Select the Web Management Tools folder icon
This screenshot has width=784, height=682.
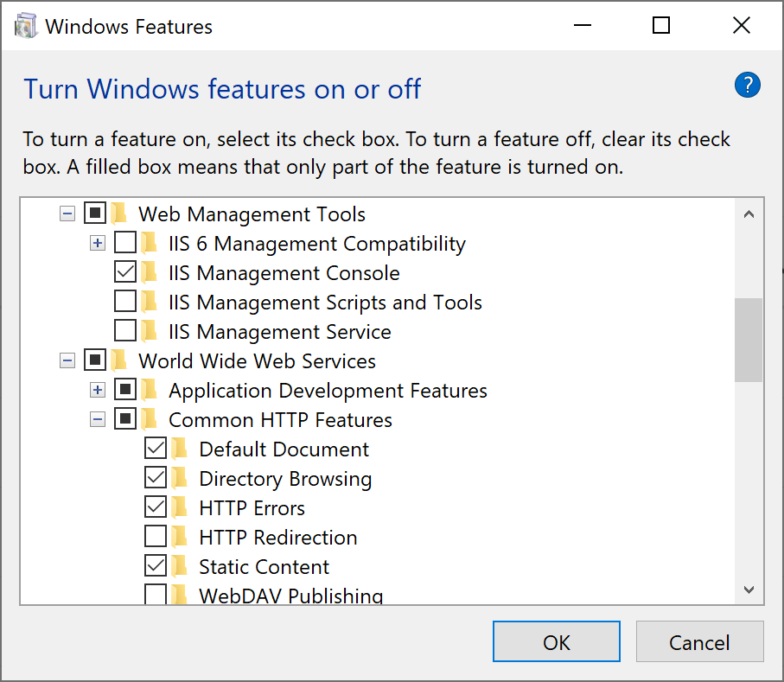[x=119, y=214]
